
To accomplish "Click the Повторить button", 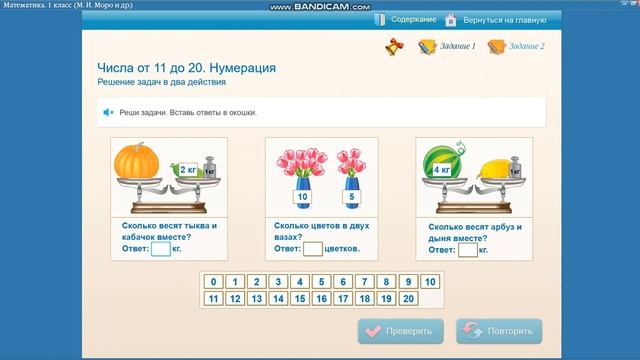I will tap(499, 331).
